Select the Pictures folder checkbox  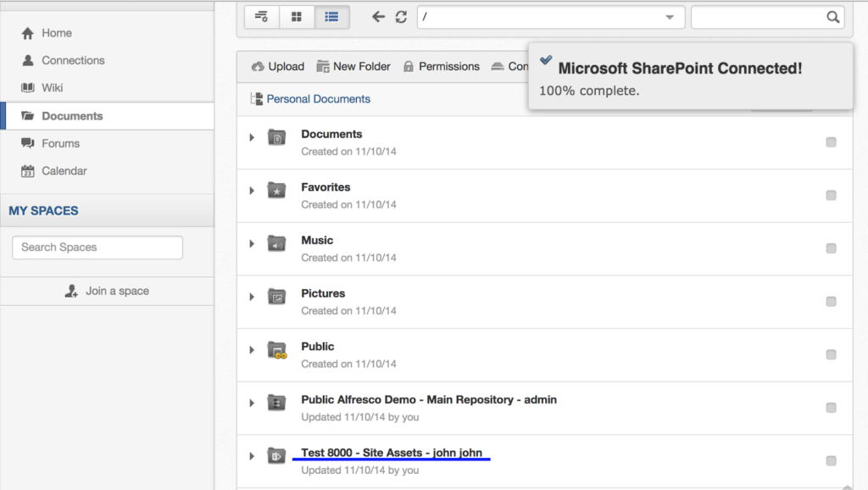coord(831,301)
